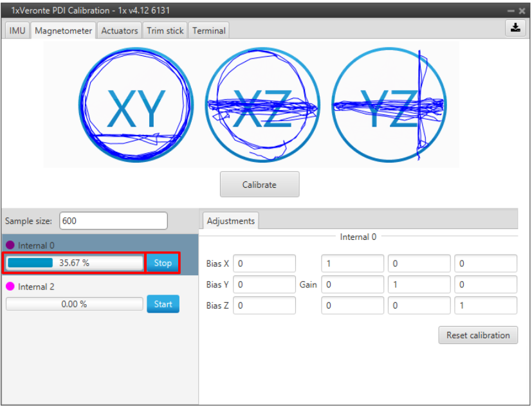Switch to the IMU tab
532x409 pixels.
(17, 30)
